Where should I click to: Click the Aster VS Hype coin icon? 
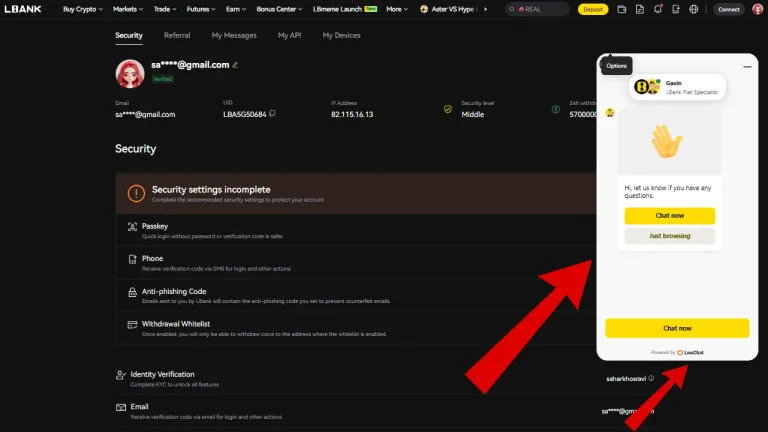click(x=424, y=9)
